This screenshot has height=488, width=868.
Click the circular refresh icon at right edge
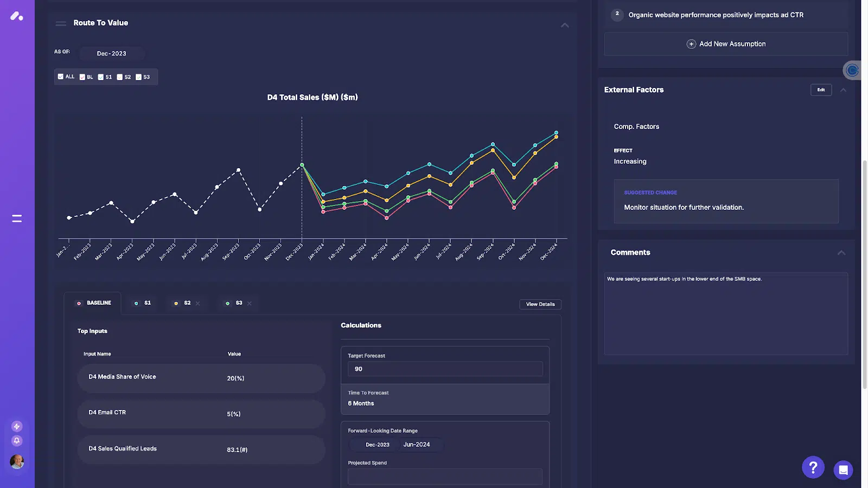point(852,70)
